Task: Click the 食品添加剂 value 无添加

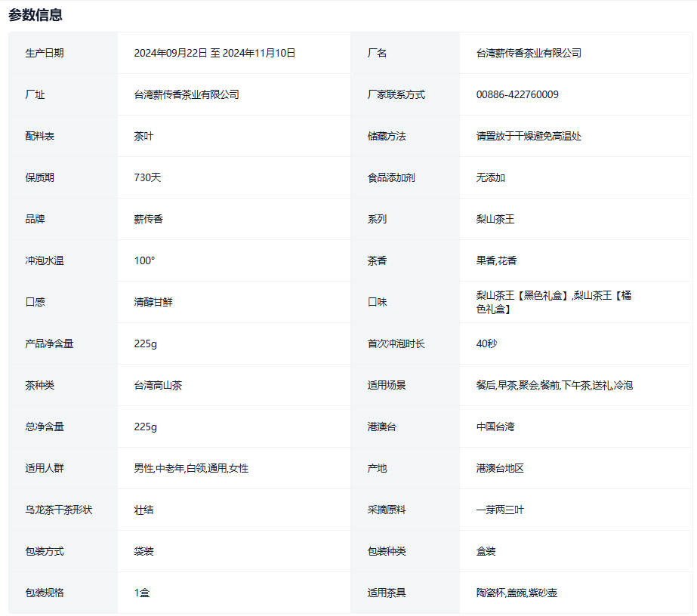Action: 490,177
